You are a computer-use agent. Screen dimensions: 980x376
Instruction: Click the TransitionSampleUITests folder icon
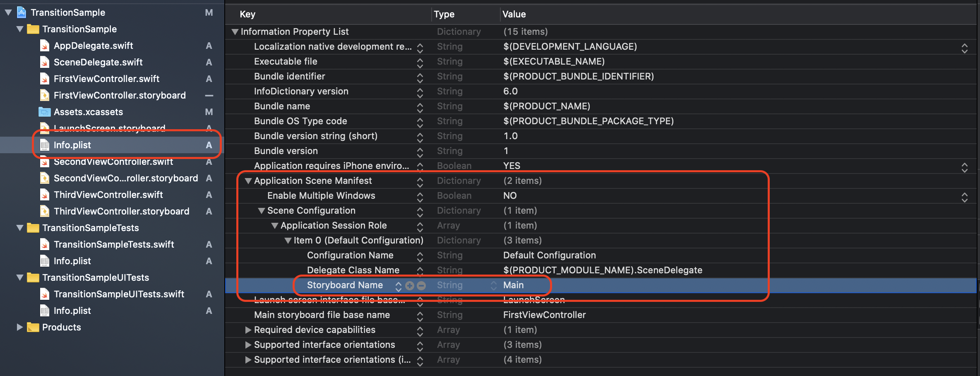click(x=33, y=277)
